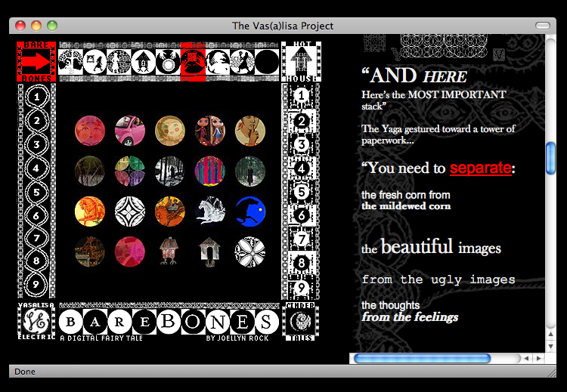Click the Bare Bones red arrow icon
The height and width of the screenshot is (392, 567).
coord(37,61)
